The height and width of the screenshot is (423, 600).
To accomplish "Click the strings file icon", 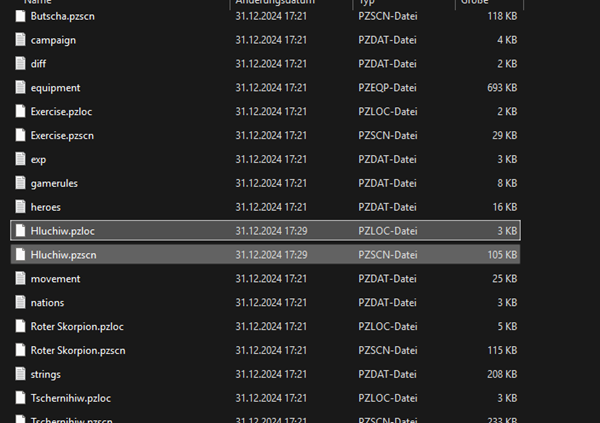I will 20,374.
